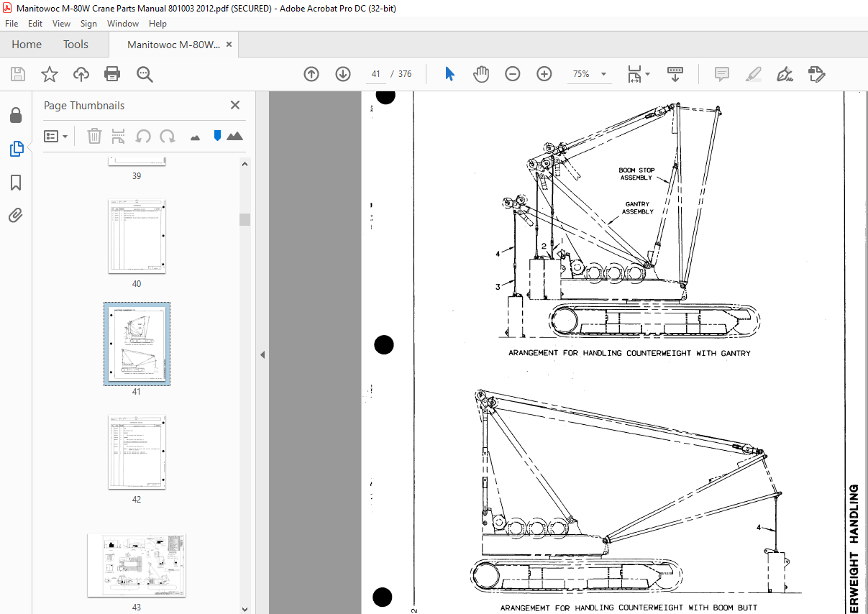
Task: Click the thumbnails scrollbar down arrow
Action: pos(245,609)
